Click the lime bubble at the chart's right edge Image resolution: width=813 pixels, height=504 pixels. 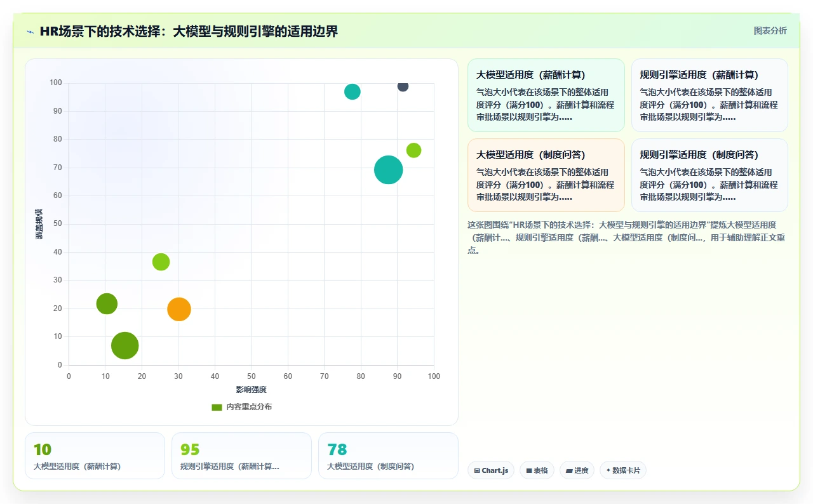(x=413, y=150)
